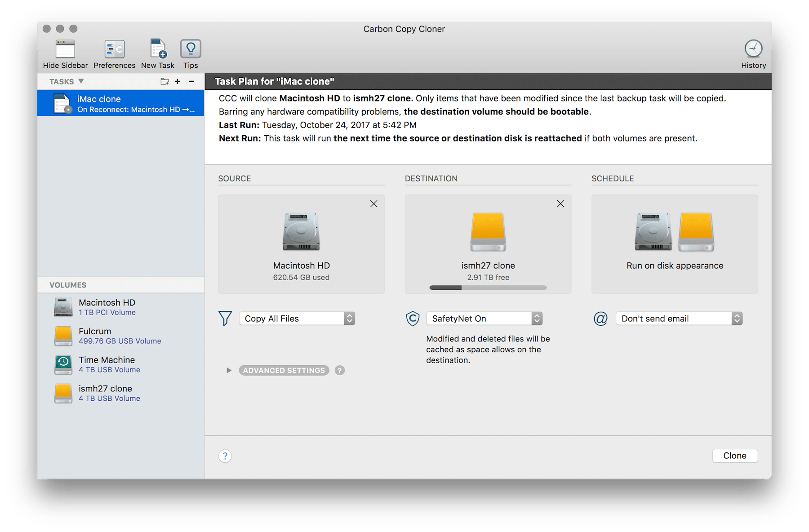Click the help question mark button

[225, 456]
